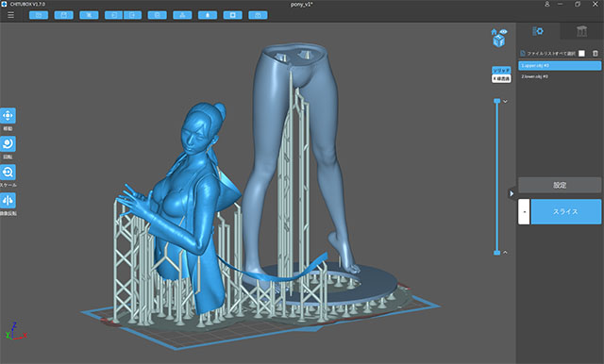Viewport: 604px width, 364px height.
Task: Toggle the X-ray view mode button
Action: (x=501, y=78)
